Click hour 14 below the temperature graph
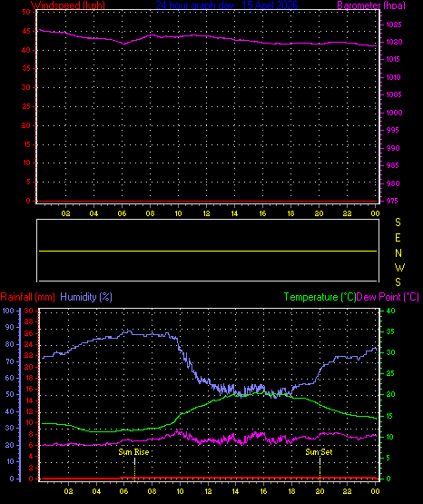423x504 pixels. (x=235, y=491)
